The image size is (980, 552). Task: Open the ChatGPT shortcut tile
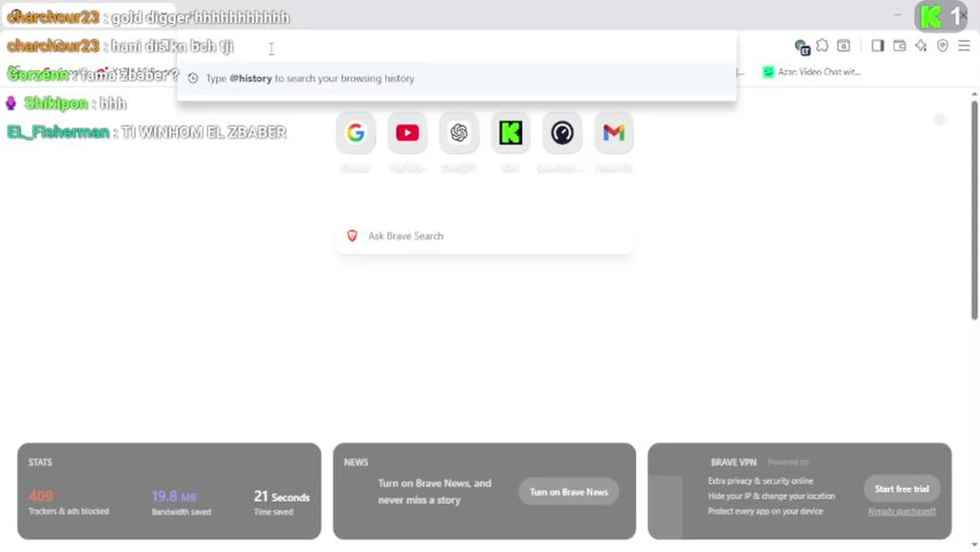[459, 133]
